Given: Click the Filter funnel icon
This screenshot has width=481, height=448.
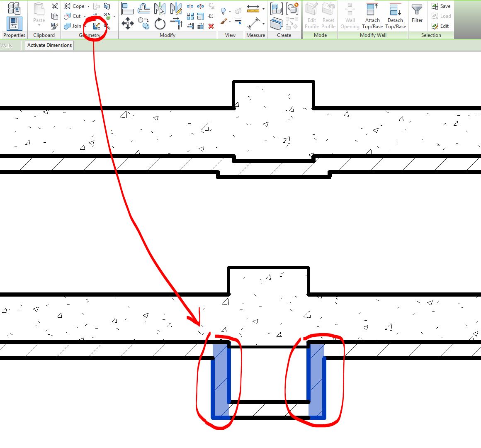Looking at the screenshot, I should (417, 10).
